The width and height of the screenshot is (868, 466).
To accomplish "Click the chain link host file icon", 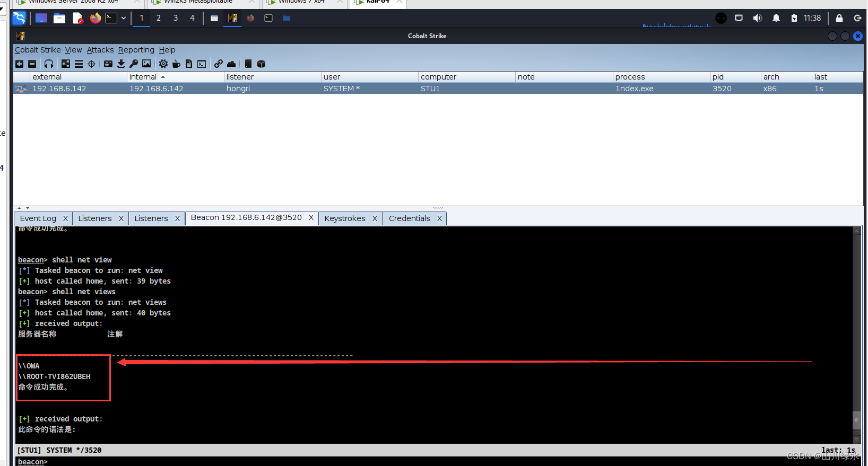I will coord(219,64).
